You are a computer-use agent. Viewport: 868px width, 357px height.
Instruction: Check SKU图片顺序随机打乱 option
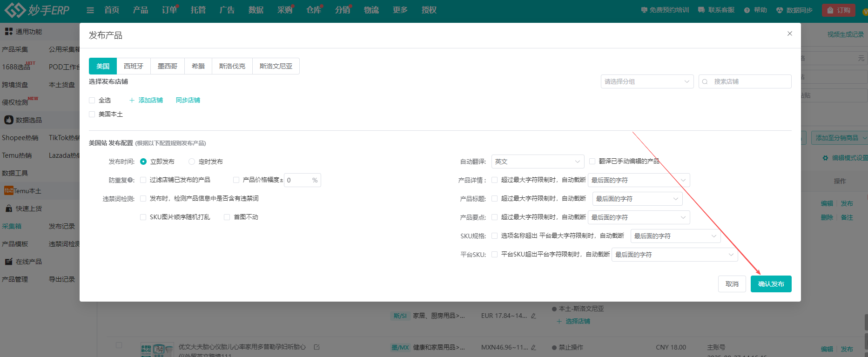pyautogui.click(x=143, y=217)
